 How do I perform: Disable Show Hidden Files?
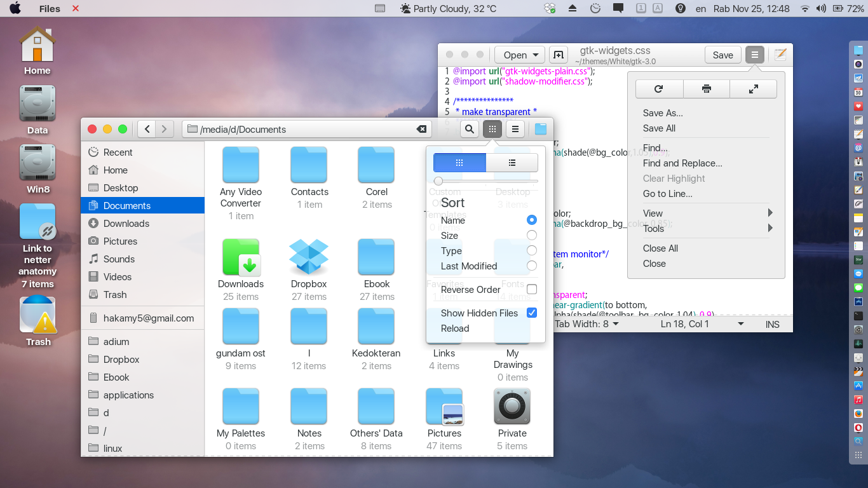point(532,312)
